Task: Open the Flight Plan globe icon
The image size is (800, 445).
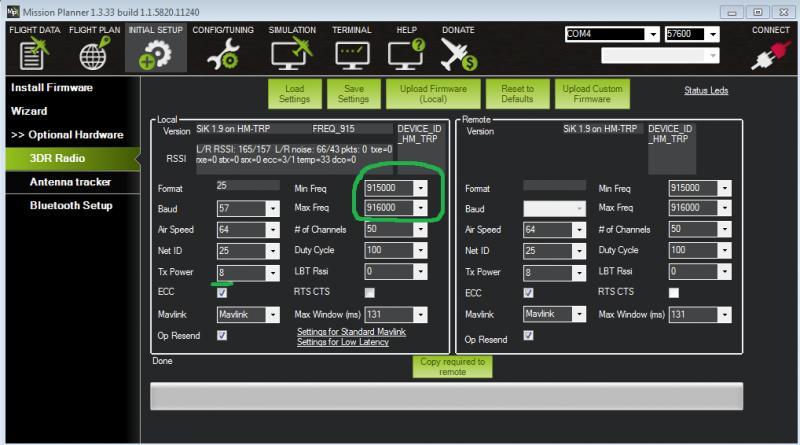Action: pyautogui.click(x=92, y=54)
